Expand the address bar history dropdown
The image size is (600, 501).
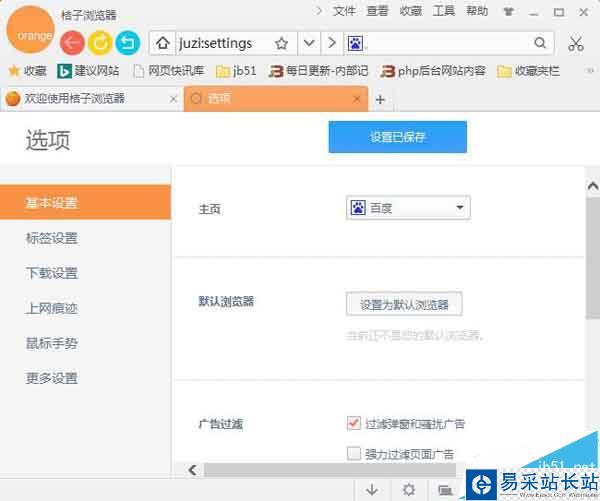pyautogui.click(x=309, y=43)
